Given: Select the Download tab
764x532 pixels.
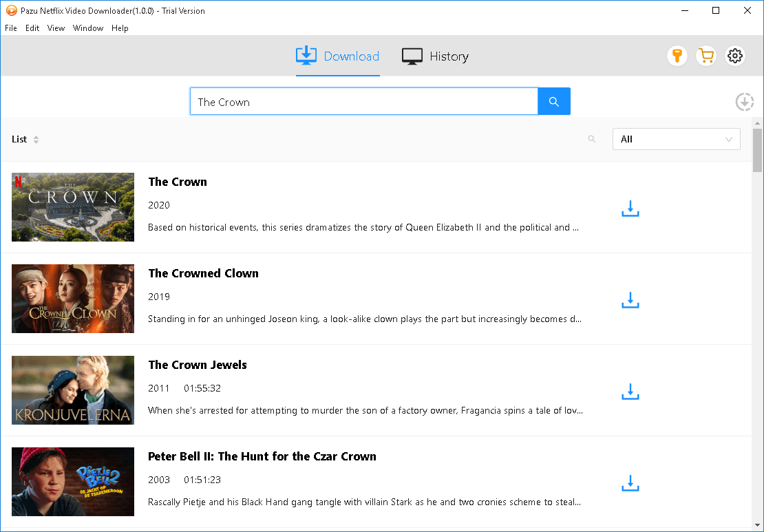Looking at the screenshot, I should pos(337,56).
